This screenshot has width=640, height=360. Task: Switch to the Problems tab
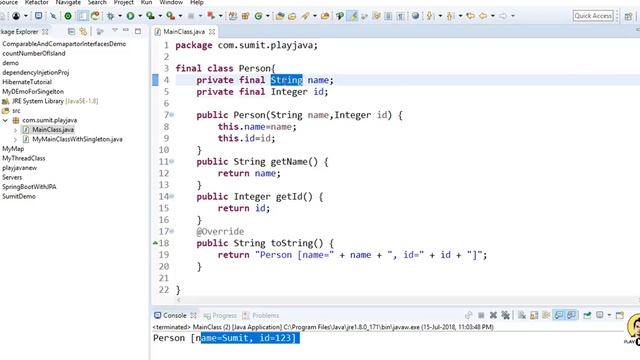[x=261, y=316]
